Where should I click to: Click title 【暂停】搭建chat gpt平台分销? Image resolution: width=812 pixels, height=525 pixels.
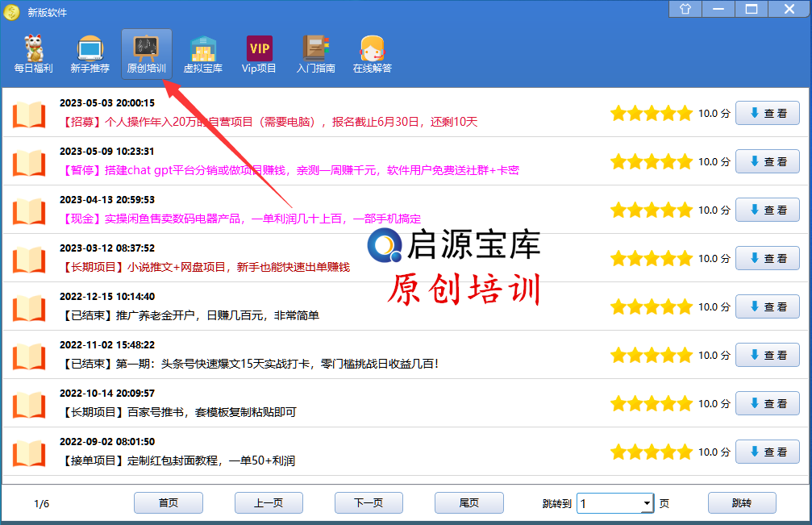[289, 170]
